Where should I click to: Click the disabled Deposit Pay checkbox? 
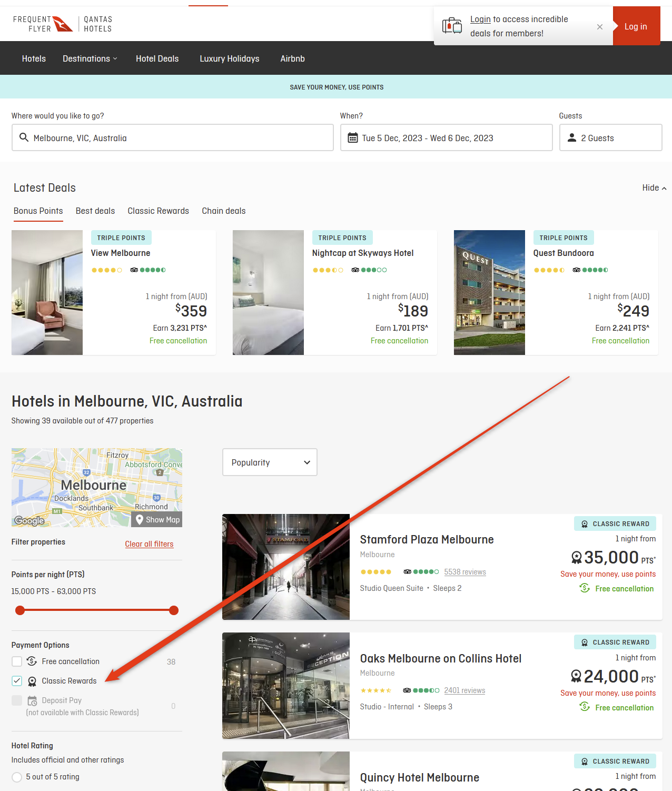(17, 700)
